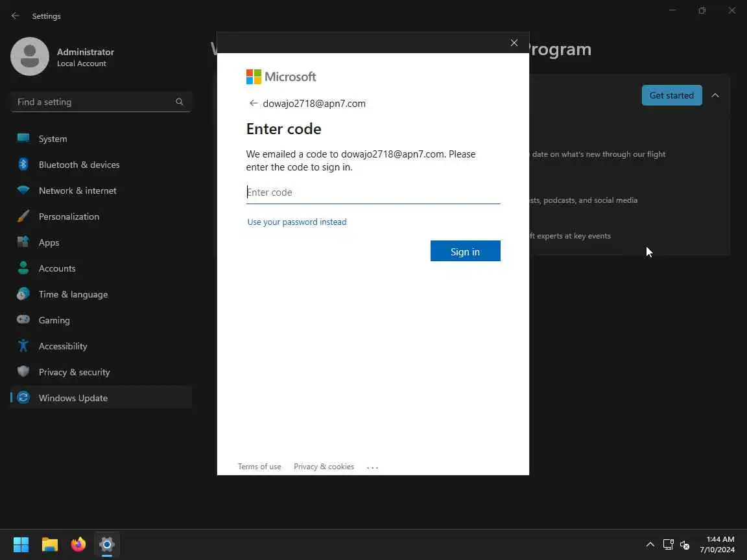Image resolution: width=747 pixels, height=560 pixels.
Task: Go back using arrow beside the email address
Action: [x=254, y=103]
